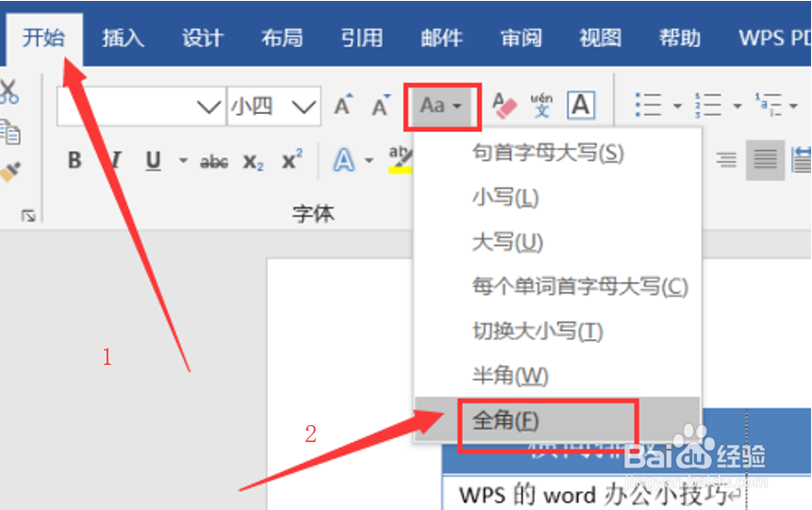Click the document text 'WPS 的 word 办公小技巧'

click(x=594, y=495)
